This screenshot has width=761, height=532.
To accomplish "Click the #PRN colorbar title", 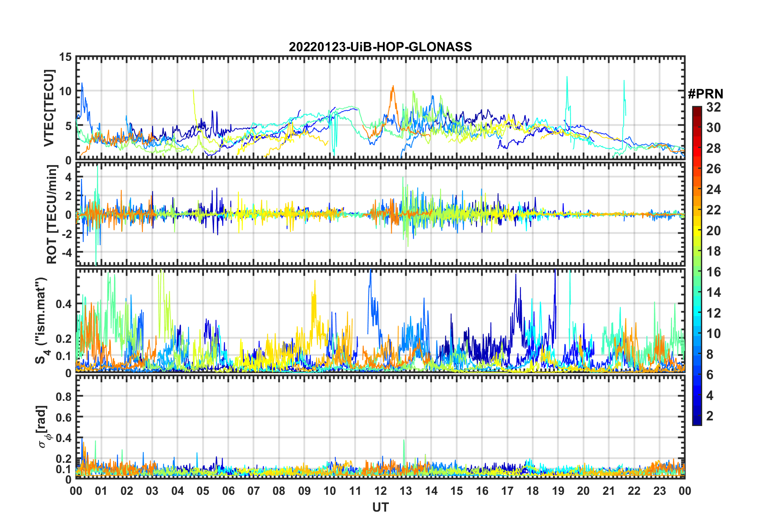I will pyautogui.click(x=705, y=94).
